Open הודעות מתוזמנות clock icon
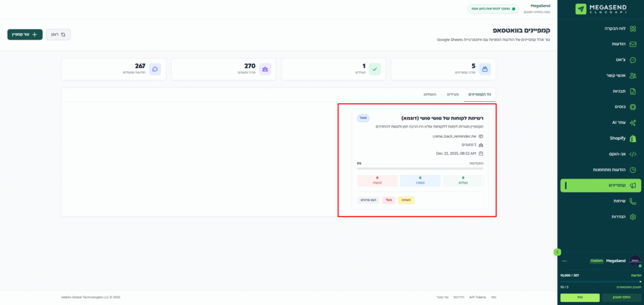Screen dimensions: 644x305 tap(633, 169)
